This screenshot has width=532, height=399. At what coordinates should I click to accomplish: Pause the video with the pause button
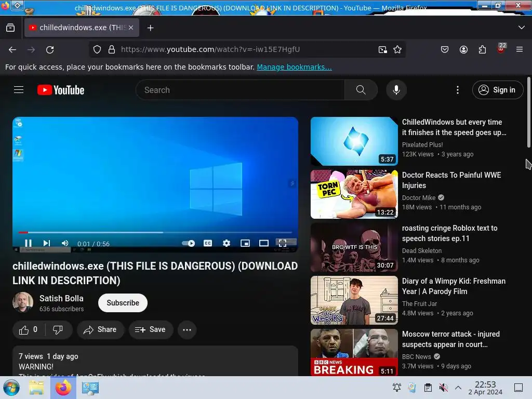28,243
